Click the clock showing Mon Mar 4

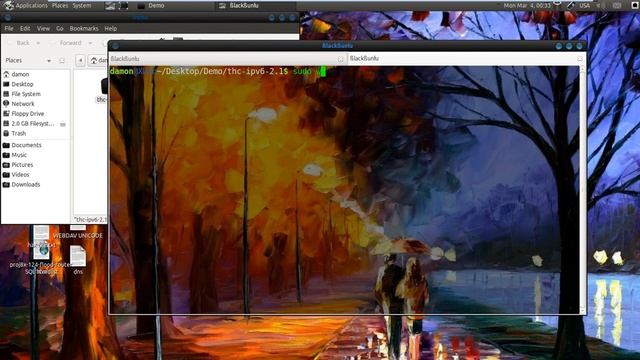(528, 6)
